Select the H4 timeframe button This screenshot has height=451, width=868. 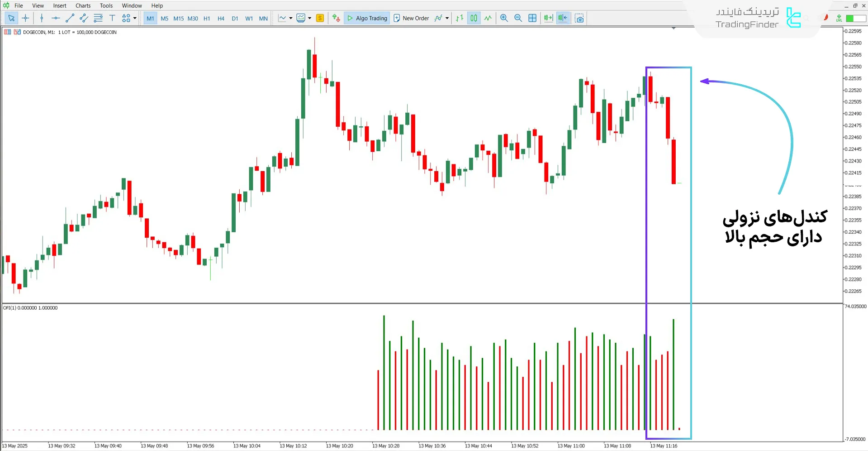coord(221,18)
